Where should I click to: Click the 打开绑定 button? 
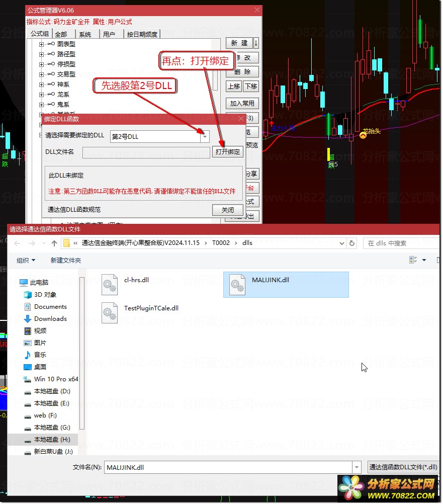pos(227,152)
